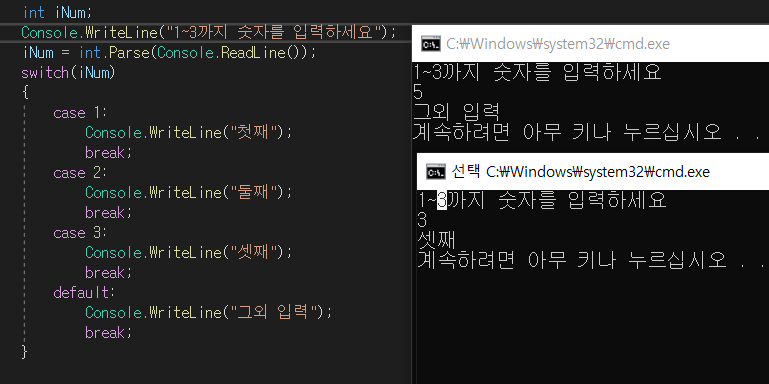Select the lower 선택 cmd.exe title bar

coord(593,172)
